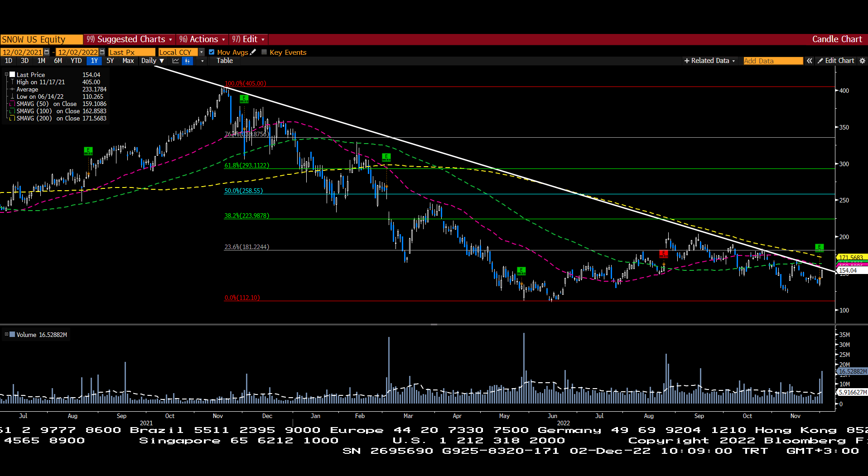Click the 100.0%(405.00) Fibonacci label

(x=246, y=83)
